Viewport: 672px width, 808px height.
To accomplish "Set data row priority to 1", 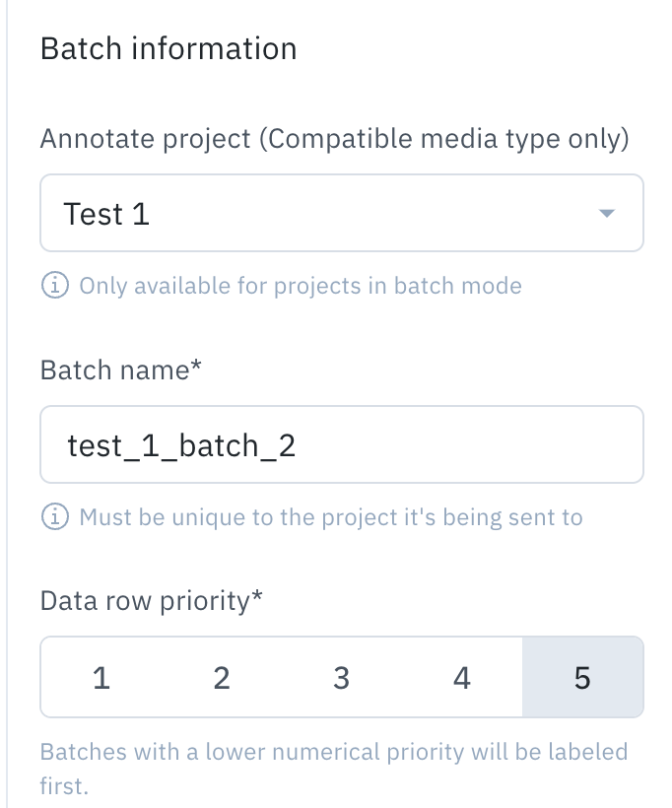I will click(101, 677).
